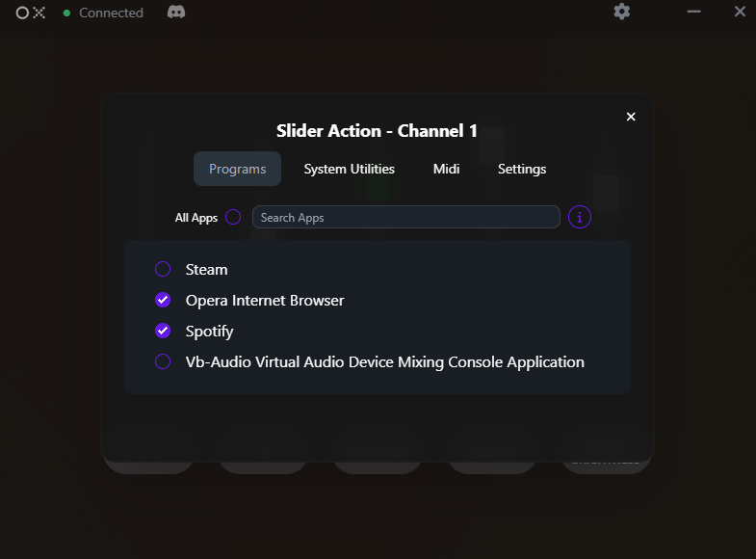756x559 pixels.
Task: Click the Connected status label
Action: (111, 13)
